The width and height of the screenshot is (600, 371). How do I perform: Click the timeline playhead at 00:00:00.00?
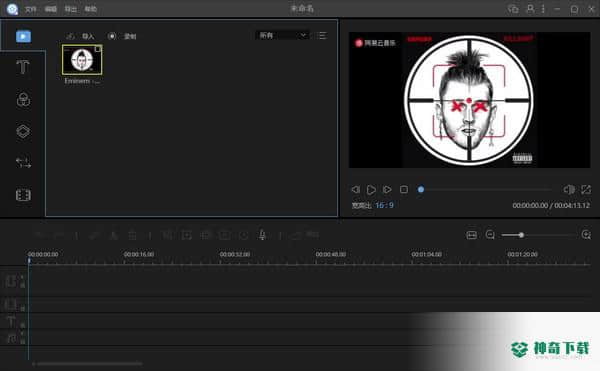pyautogui.click(x=29, y=261)
